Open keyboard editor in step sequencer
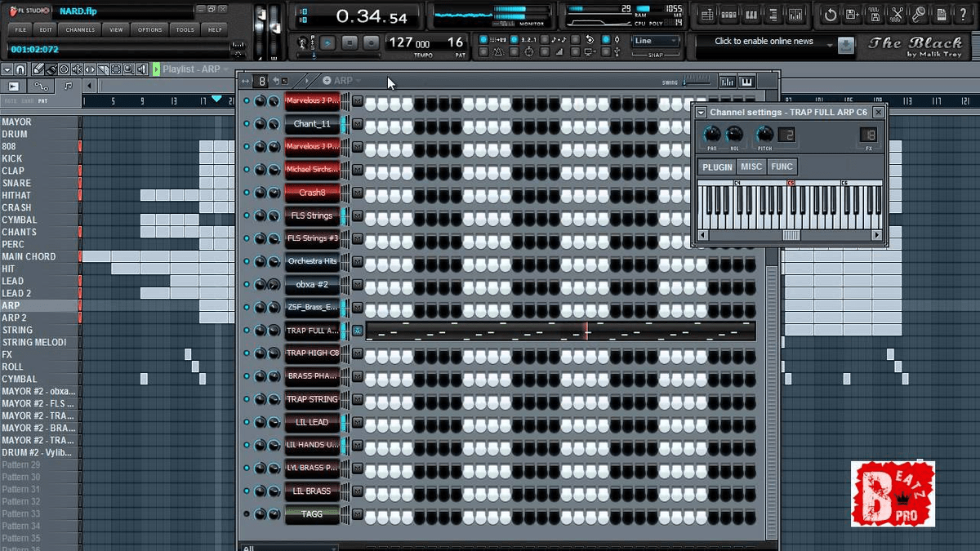This screenshot has height=551, width=980. point(746,82)
